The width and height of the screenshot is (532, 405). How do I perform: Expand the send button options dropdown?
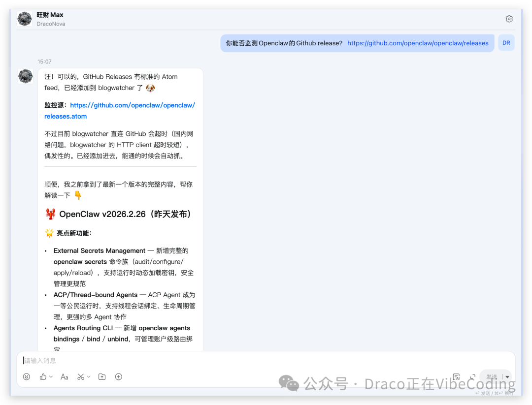coord(507,377)
